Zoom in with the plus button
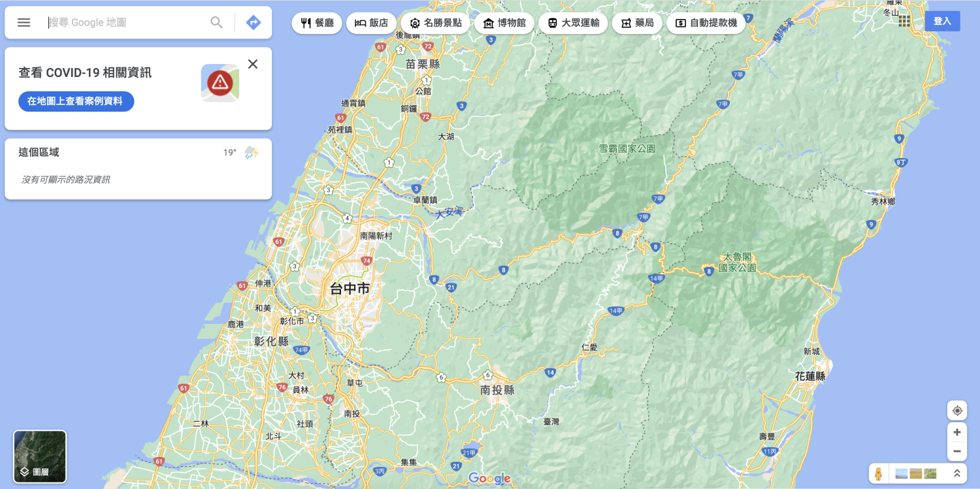The height and width of the screenshot is (489, 980). pyautogui.click(x=957, y=432)
